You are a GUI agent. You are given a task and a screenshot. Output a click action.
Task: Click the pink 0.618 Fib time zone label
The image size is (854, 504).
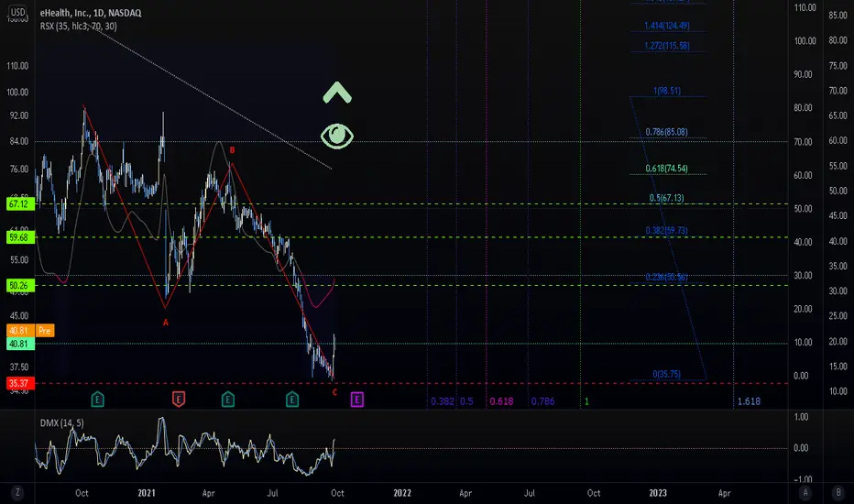click(x=501, y=401)
